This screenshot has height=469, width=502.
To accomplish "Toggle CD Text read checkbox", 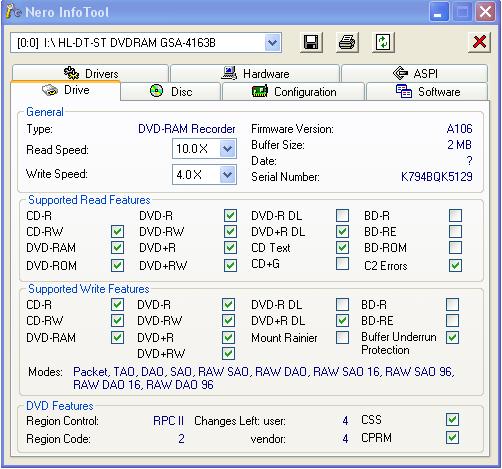I will click(342, 248).
